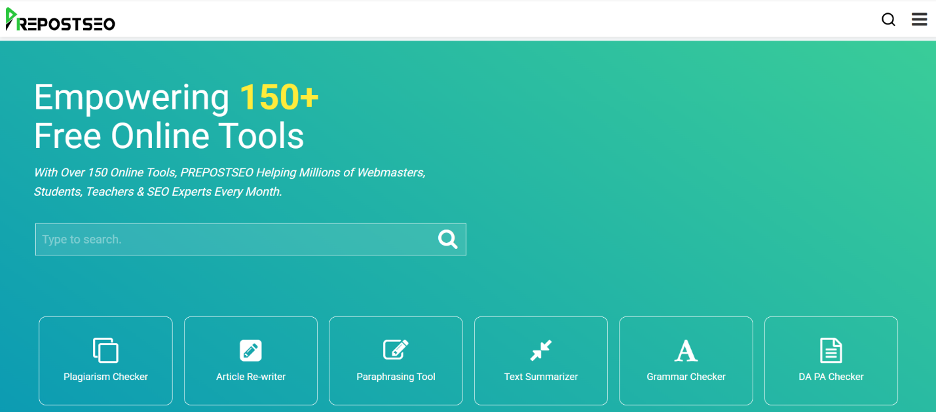Open the Grammar Checker tool
Screen dimensions: 936x412
pos(686,361)
